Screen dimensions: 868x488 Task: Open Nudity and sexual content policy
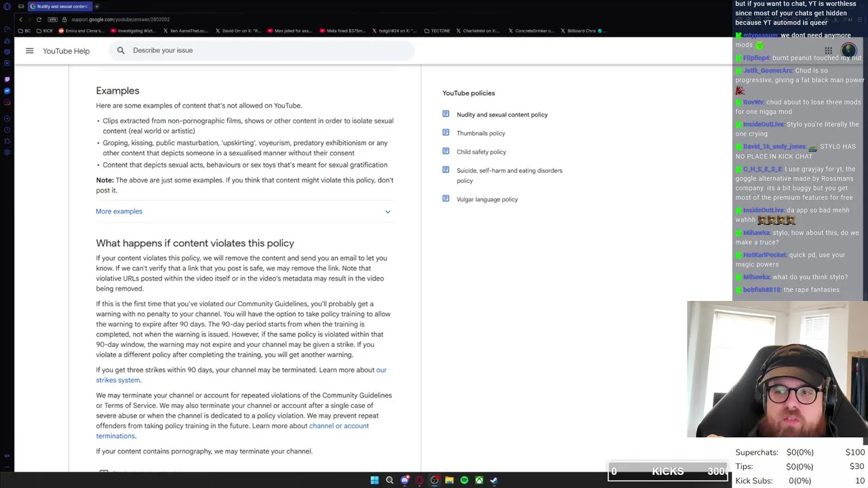point(502,115)
